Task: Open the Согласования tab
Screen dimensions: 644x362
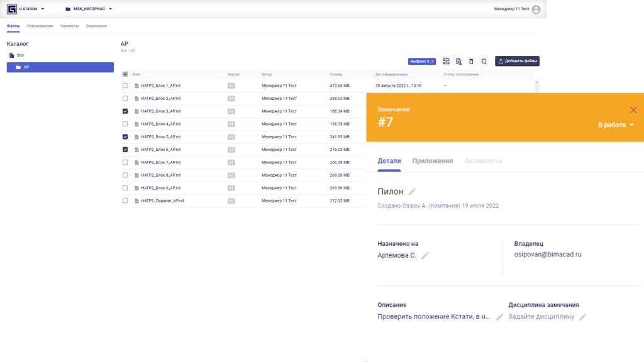Action: [x=40, y=27]
